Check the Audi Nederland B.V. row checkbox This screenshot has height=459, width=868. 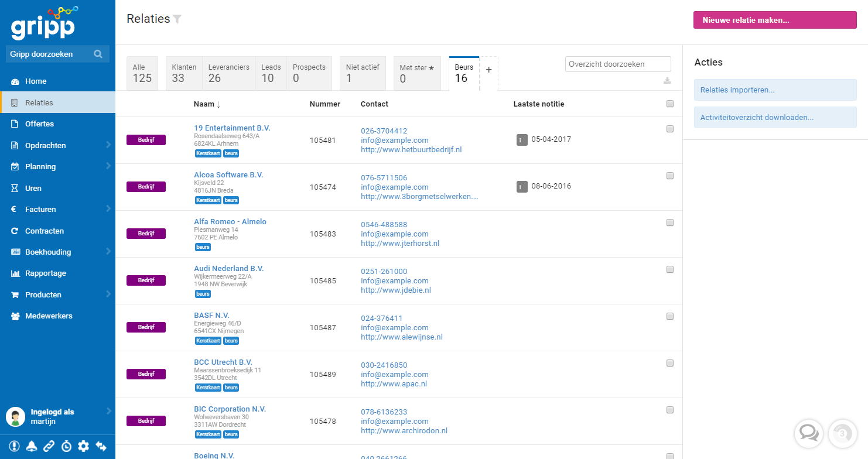tap(670, 269)
